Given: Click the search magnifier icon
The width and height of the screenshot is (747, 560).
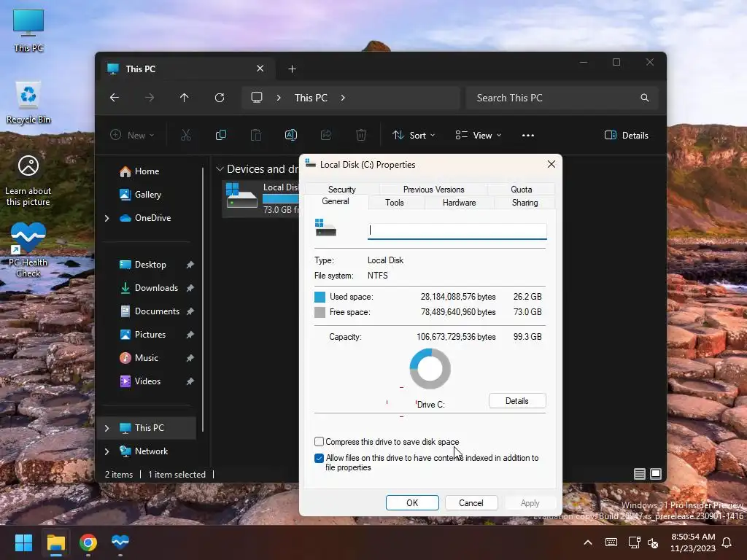Looking at the screenshot, I should (x=645, y=98).
